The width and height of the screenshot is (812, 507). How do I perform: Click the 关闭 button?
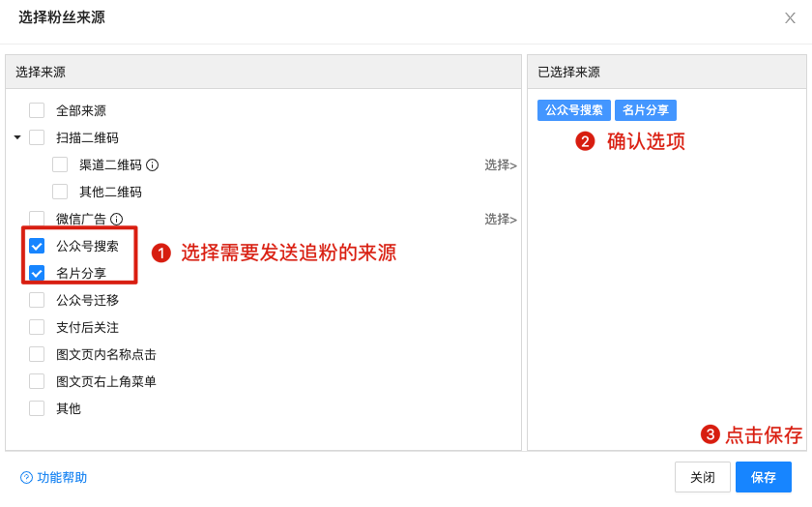(703, 477)
